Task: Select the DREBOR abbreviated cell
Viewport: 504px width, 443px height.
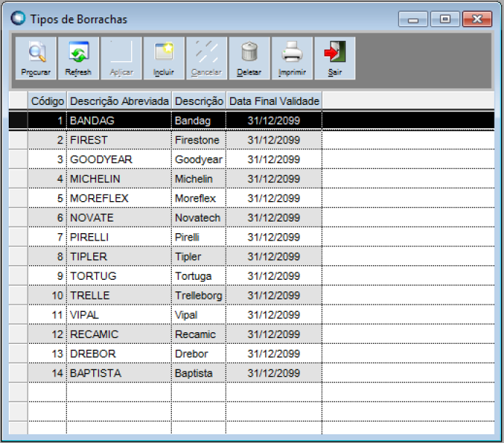Action: tap(119, 353)
